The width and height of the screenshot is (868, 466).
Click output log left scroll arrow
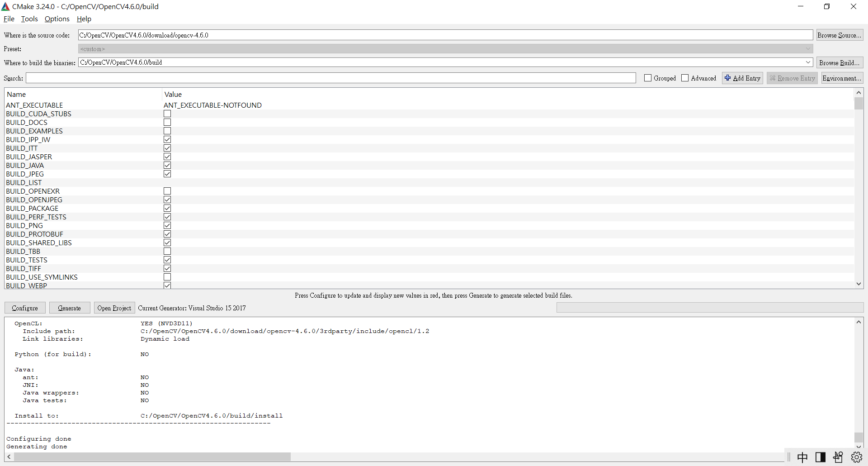pyautogui.click(x=9, y=457)
